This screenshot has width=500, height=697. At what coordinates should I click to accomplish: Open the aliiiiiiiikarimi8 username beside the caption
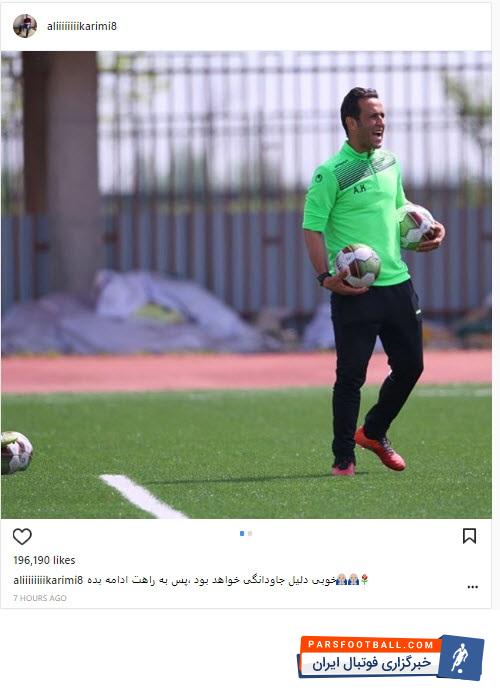[48, 580]
